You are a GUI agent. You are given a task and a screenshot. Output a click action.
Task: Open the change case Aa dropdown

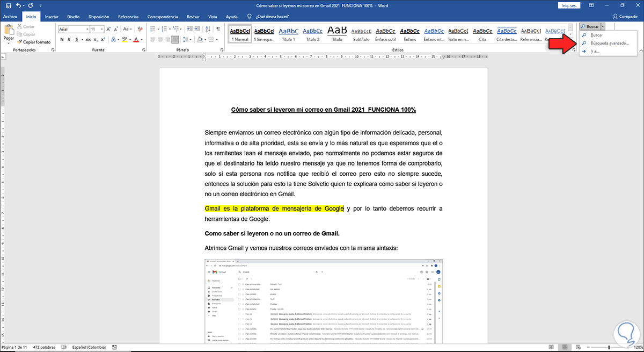coord(127,29)
